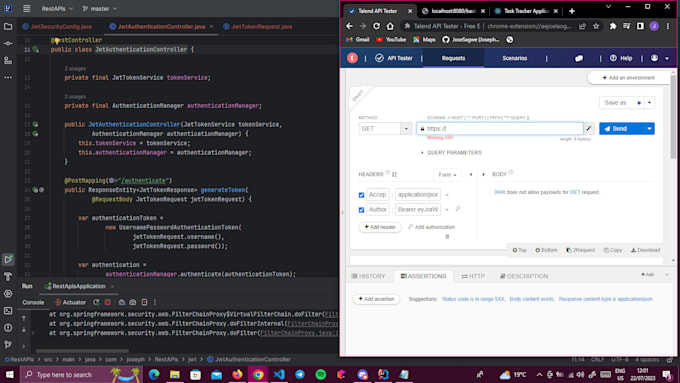Switch to JwtTokenRequest.java editor tab
680x383 pixels.
pos(258,26)
